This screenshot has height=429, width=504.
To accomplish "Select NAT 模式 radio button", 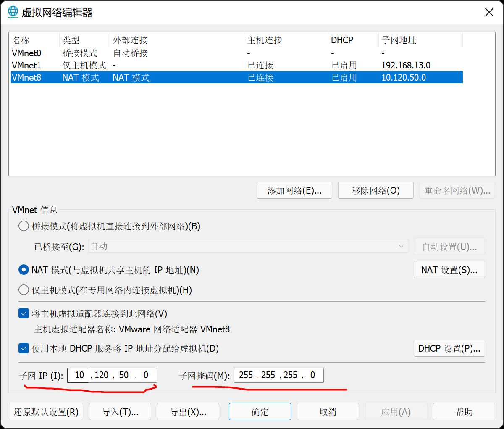I will [x=24, y=270].
